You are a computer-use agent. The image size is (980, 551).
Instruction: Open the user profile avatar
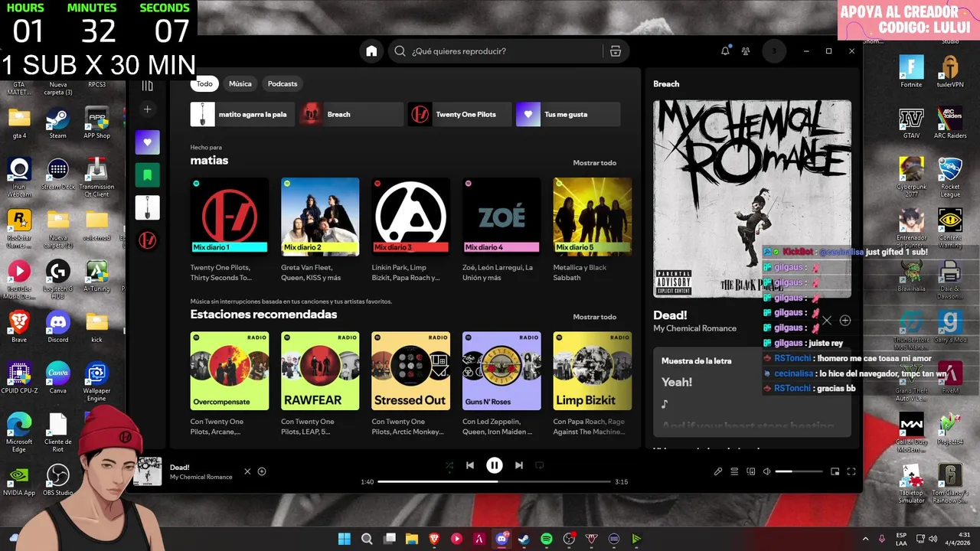coord(774,51)
